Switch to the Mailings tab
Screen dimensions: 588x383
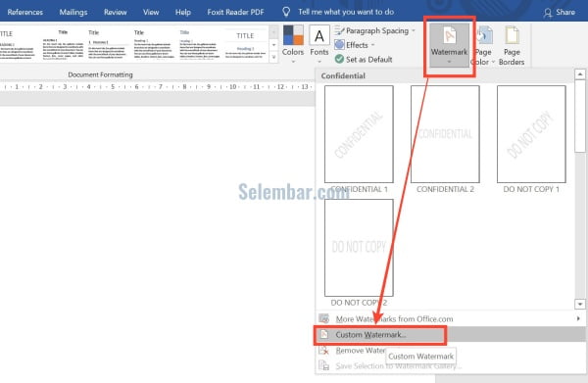(x=73, y=12)
